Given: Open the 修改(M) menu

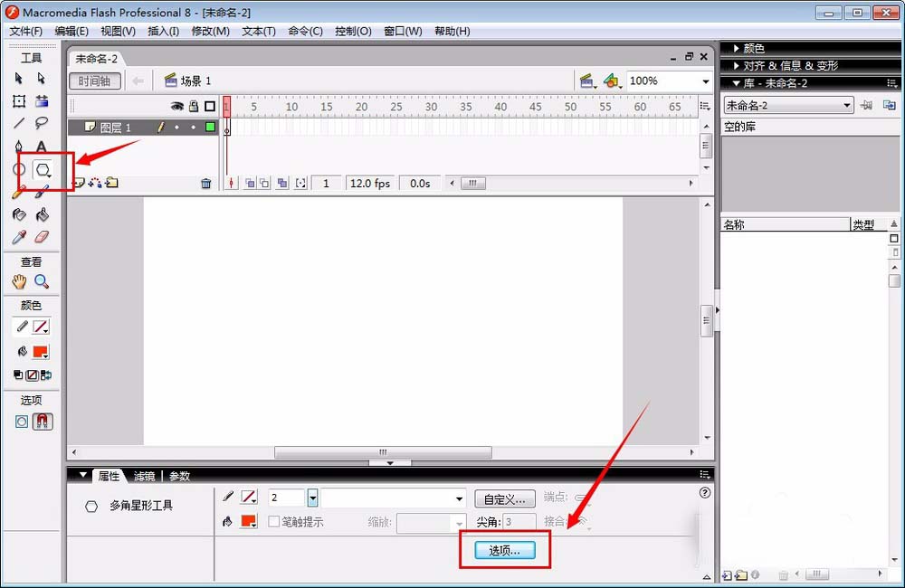Looking at the screenshot, I should pyautogui.click(x=211, y=31).
